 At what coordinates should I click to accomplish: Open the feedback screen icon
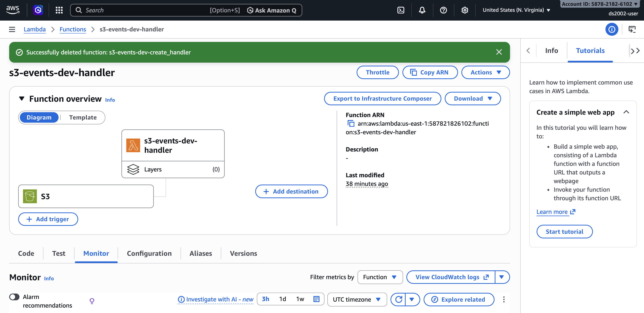(632, 30)
